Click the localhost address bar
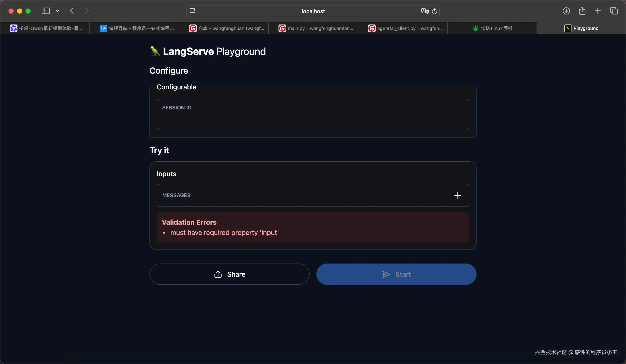The height and width of the screenshot is (364, 626). click(x=313, y=11)
